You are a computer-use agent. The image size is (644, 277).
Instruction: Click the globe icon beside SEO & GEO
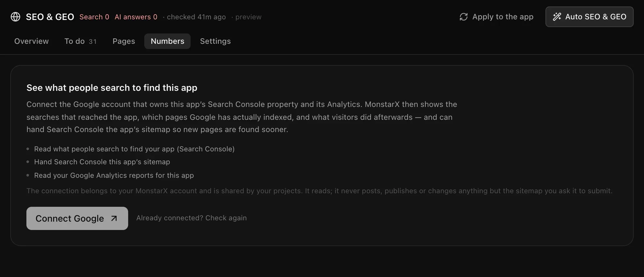pos(15,17)
